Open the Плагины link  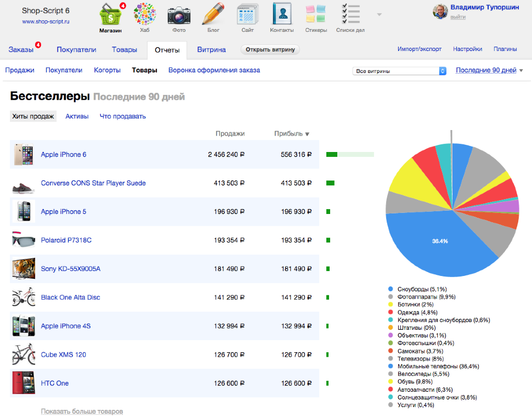coord(505,49)
